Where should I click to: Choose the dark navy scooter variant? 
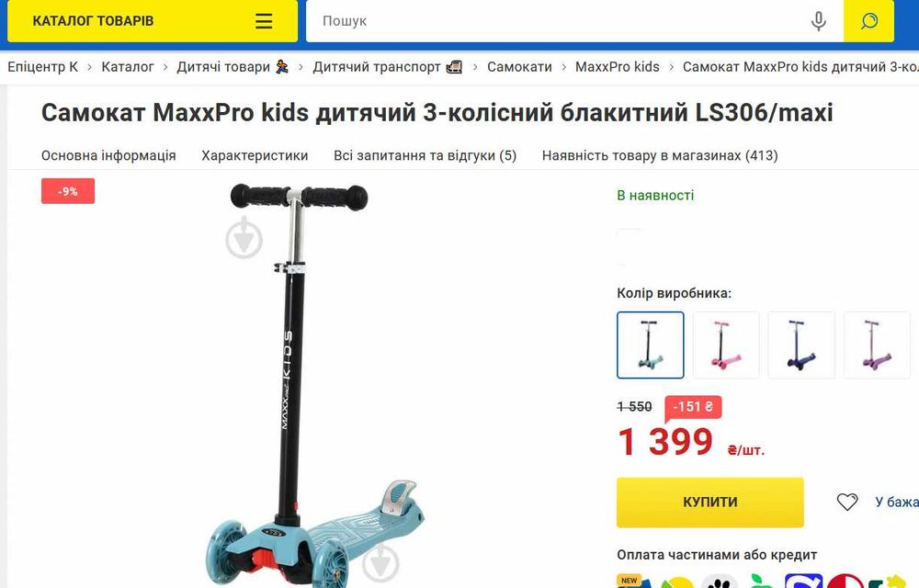coord(801,345)
